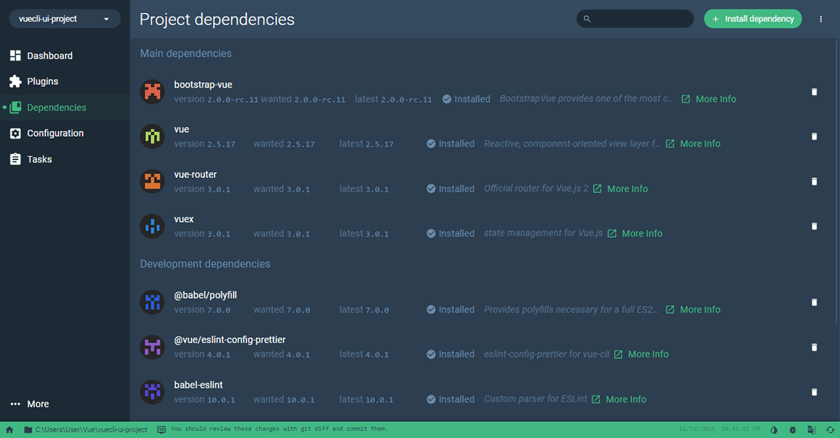This screenshot has width=840, height=438.
Task: Open More Info for @vue/eslint-config-prettier
Action: pos(641,354)
